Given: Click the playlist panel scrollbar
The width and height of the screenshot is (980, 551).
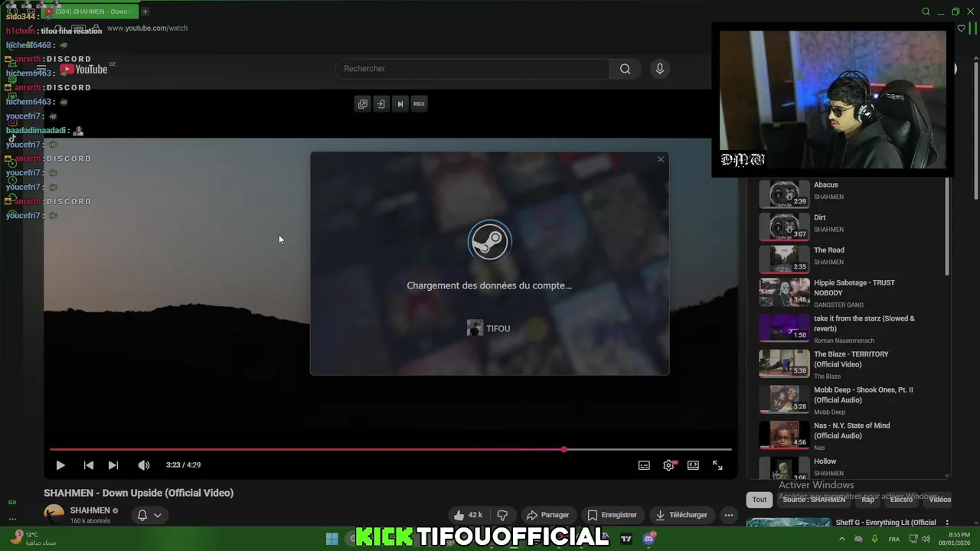Looking at the screenshot, I should tap(947, 227).
